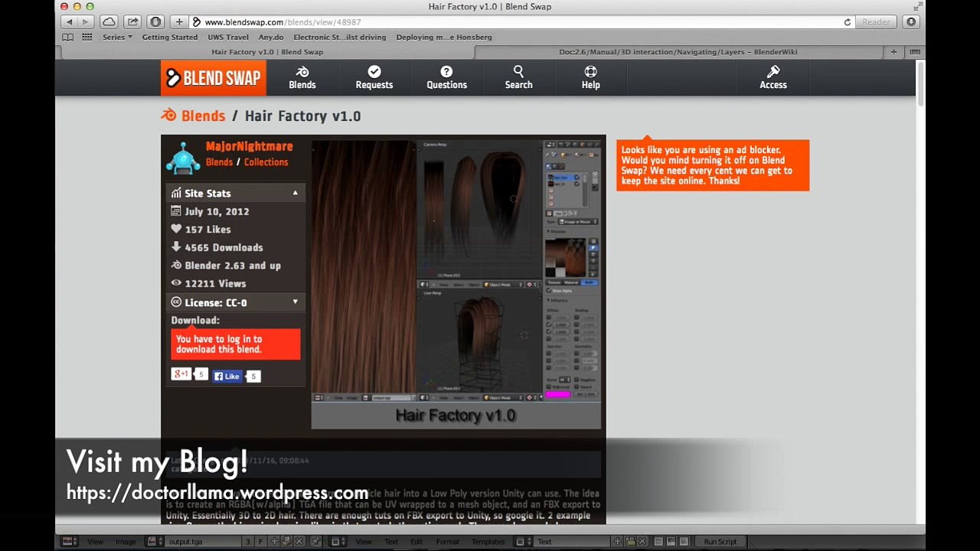Switch to the BlenderWiki Layers tab

click(678, 52)
